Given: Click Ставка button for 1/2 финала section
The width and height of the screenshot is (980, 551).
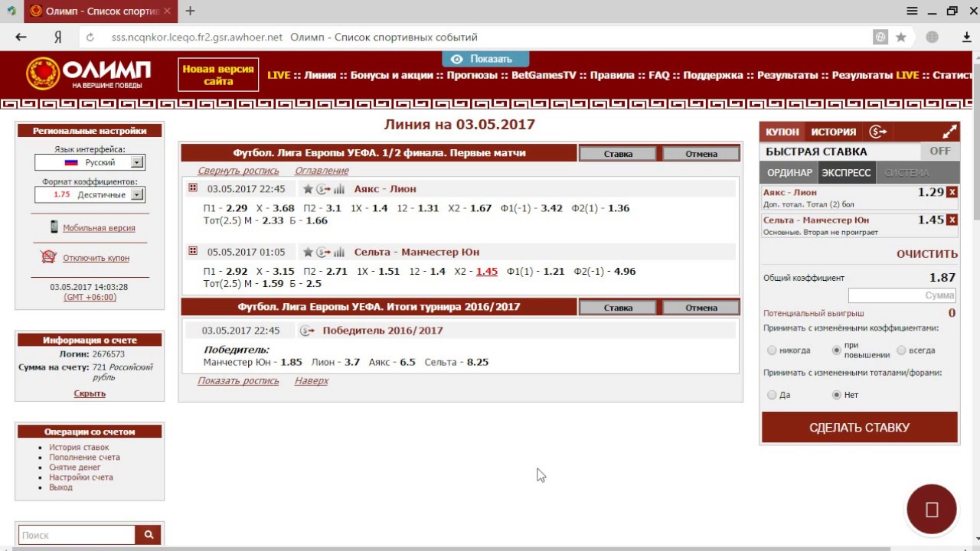Looking at the screenshot, I should pyautogui.click(x=618, y=153).
